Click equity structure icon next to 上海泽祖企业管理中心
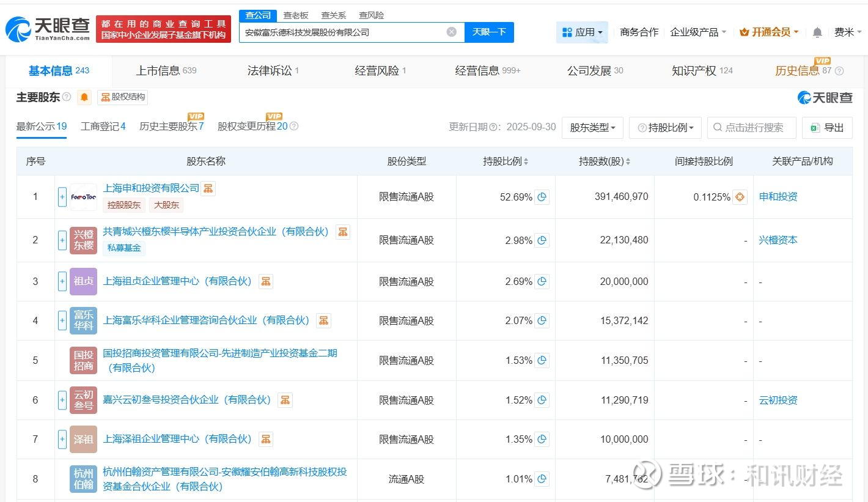This screenshot has height=502, width=868. [x=265, y=439]
